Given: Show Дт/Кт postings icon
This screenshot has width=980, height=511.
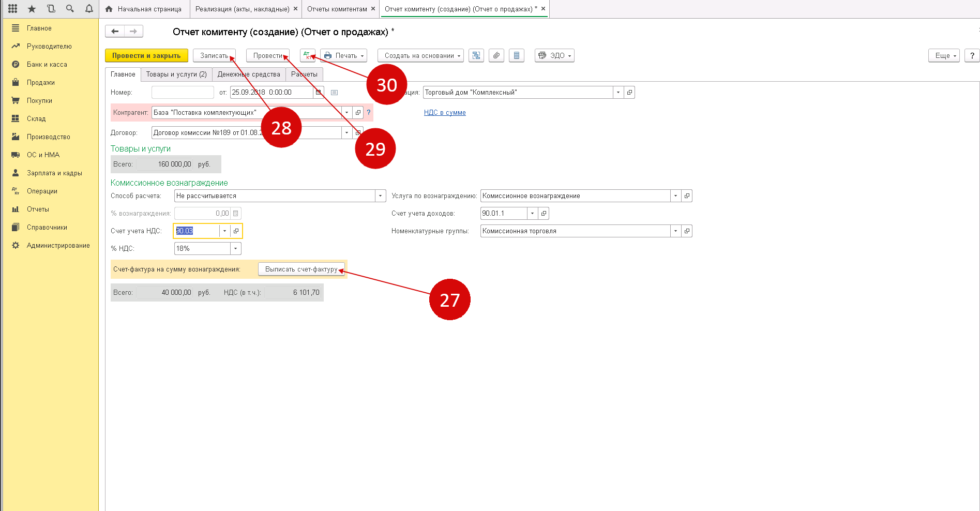Looking at the screenshot, I should (x=307, y=55).
